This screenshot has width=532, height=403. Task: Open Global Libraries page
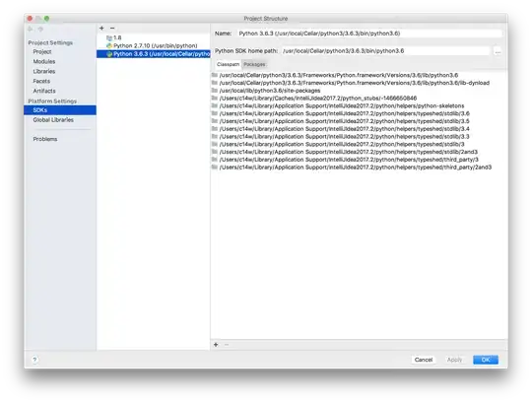(53, 120)
